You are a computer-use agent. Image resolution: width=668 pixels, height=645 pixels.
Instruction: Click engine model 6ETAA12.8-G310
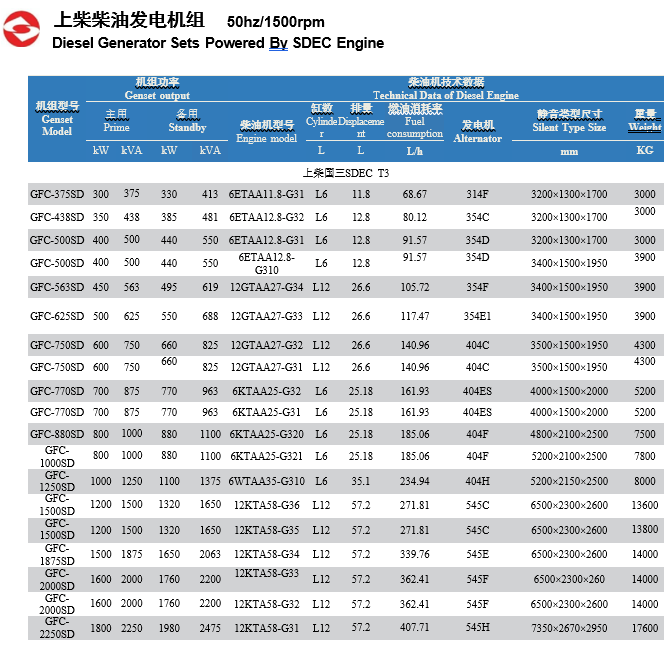267,263
